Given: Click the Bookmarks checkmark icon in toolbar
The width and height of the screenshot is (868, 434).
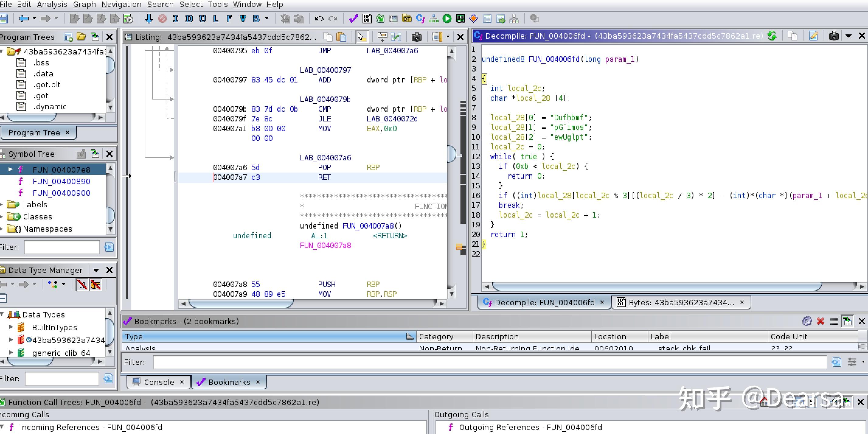Looking at the screenshot, I should 353,19.
